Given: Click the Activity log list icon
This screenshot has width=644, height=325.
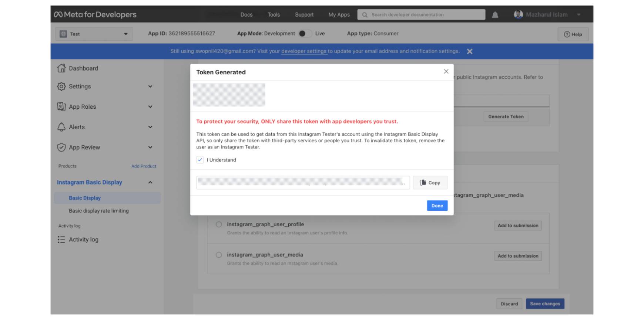Looking at the screenshot, I should click(61, 240).
